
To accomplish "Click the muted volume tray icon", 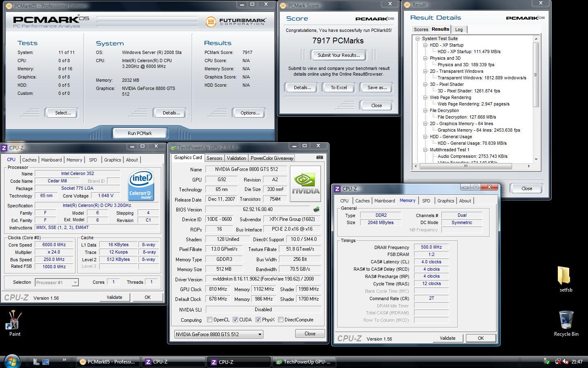I will coord(566,361).
